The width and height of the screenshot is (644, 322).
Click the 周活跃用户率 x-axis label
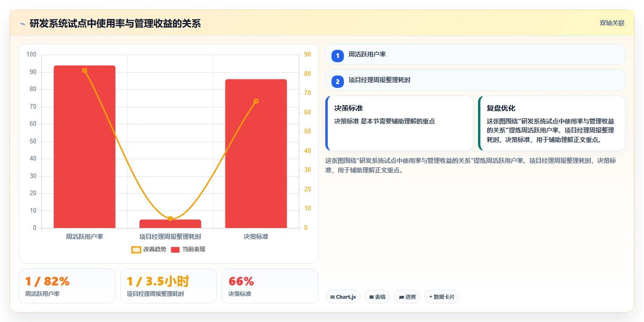pos(85,236)
